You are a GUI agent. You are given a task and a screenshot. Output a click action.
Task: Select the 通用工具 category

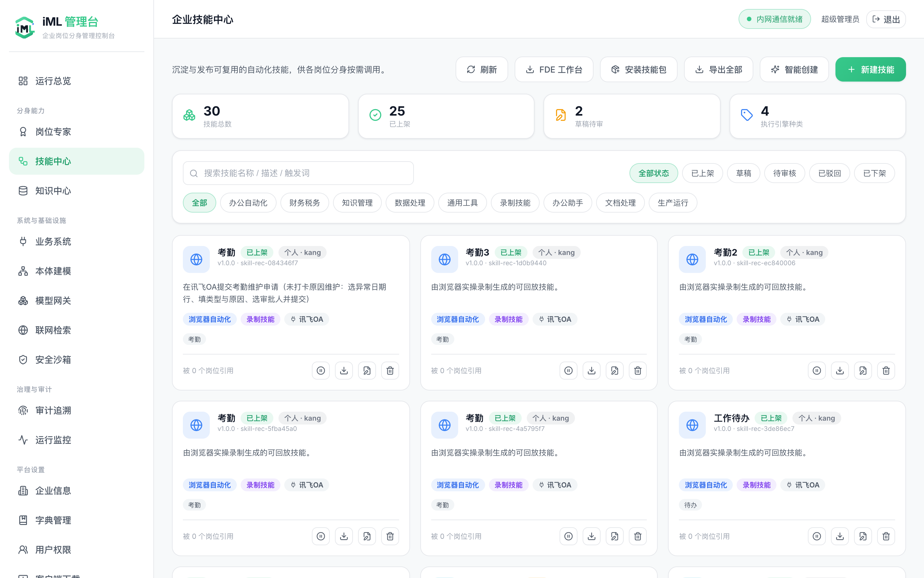pos(463,203)
